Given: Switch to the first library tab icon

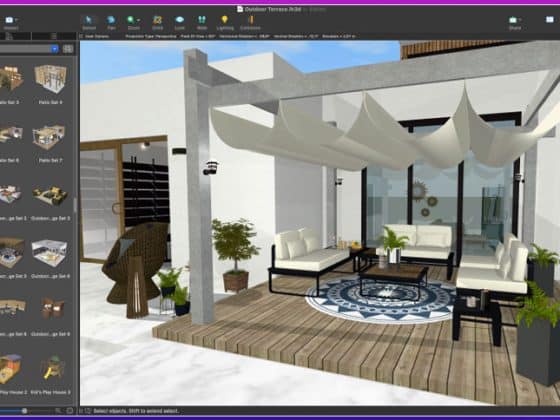Looking at the screenshot, I should (9, 36).
